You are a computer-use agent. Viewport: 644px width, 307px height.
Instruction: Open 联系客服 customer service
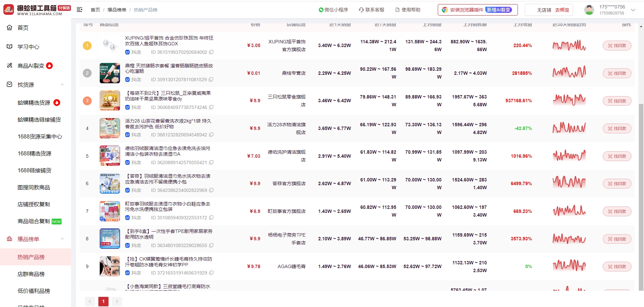372,10
